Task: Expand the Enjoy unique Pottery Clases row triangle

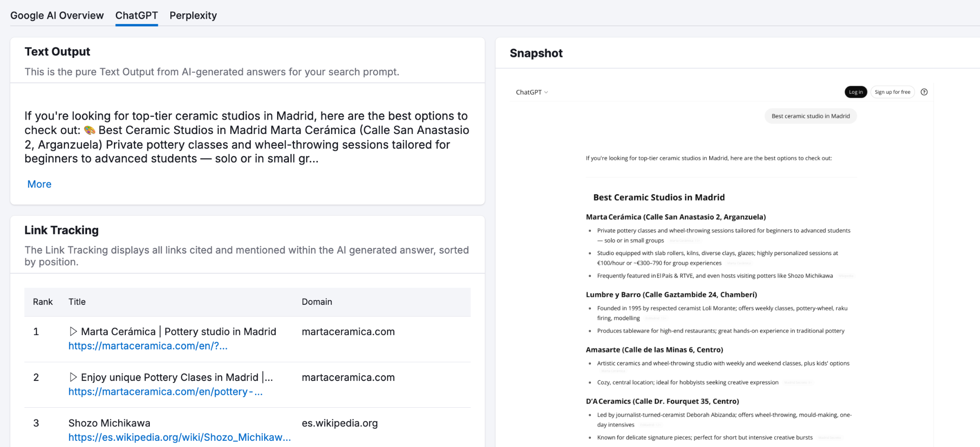Action: (73, 377)
